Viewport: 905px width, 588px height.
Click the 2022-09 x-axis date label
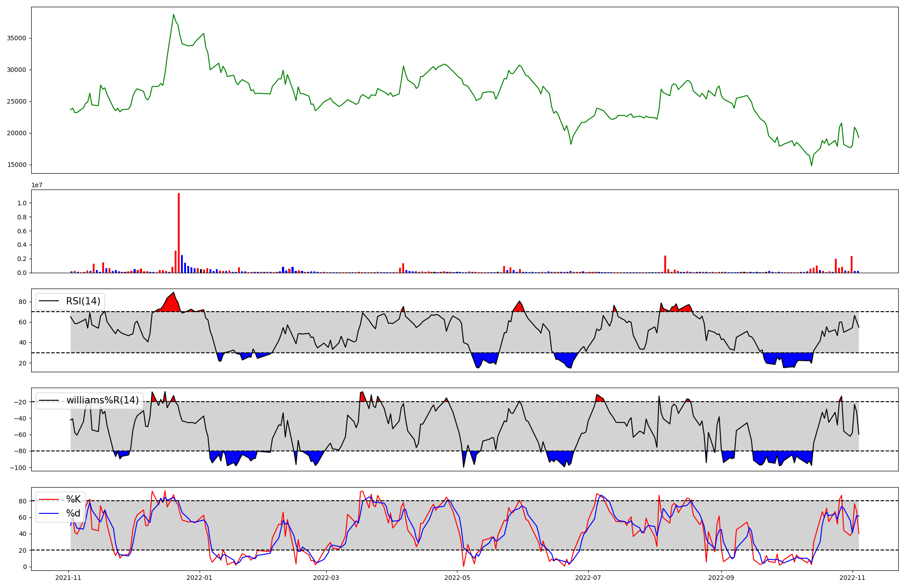click(x=721, y=578)
